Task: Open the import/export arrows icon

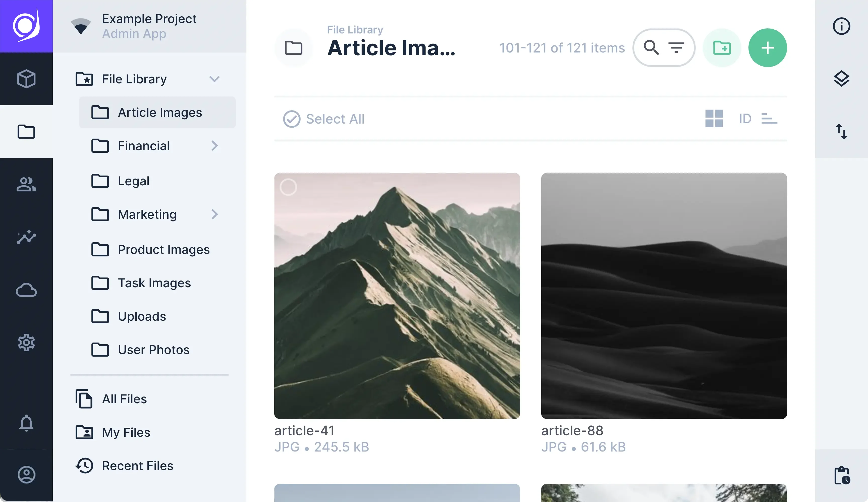Action: click(x=841, y=132)
